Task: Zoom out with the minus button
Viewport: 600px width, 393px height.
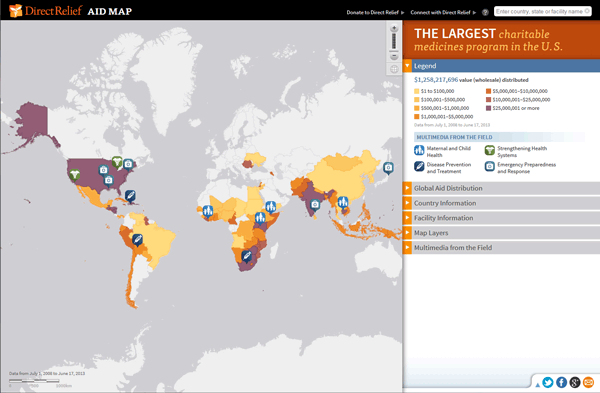Action: (x=394, y=57)
